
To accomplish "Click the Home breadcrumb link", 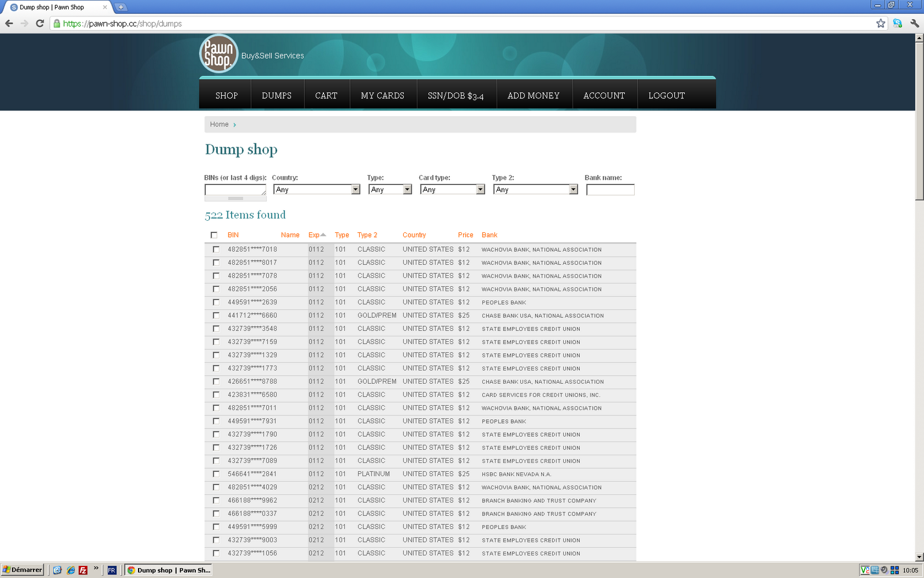I will (219, 124).
